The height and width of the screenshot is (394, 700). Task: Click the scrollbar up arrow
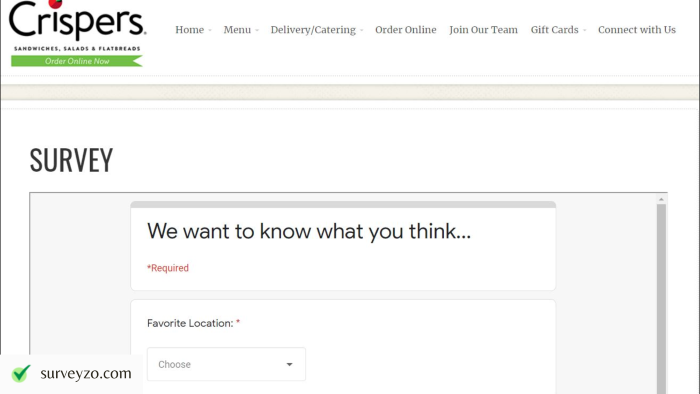pos(661,199)
